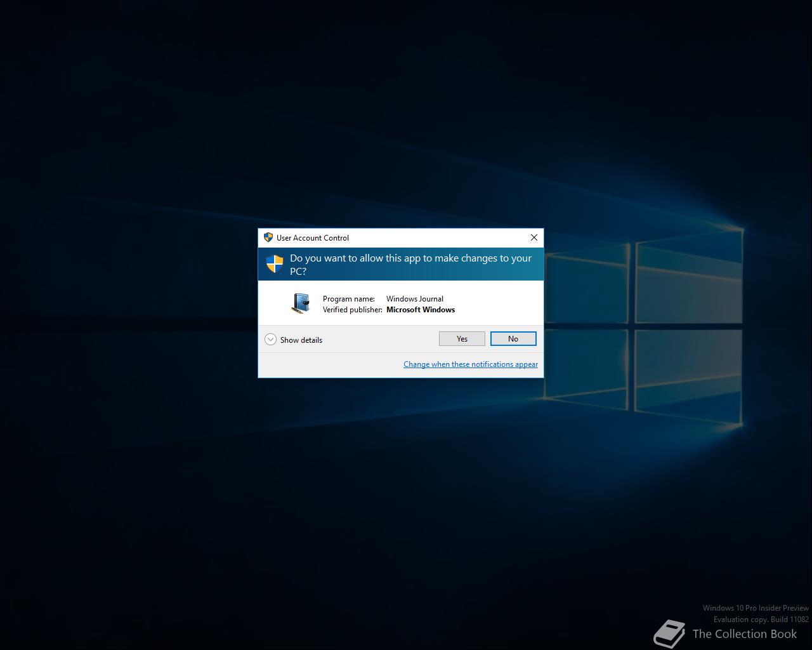This screenshot has height=650, width=812.
Task: Click the 'Program name:' label
Action: 349,299
